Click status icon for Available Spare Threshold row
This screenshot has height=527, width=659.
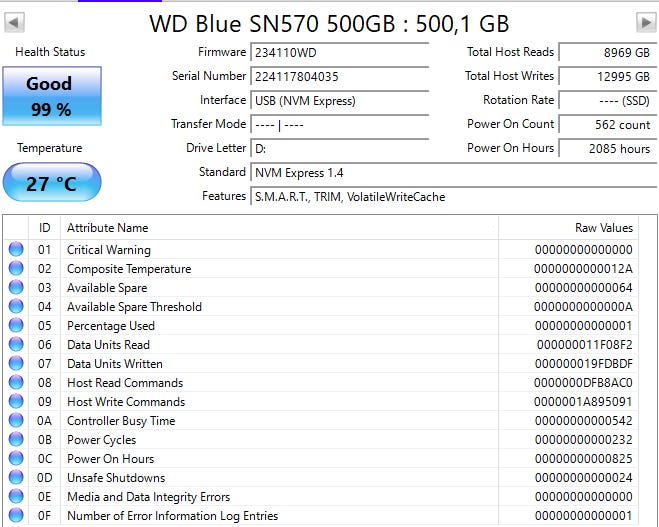point(16,306)
